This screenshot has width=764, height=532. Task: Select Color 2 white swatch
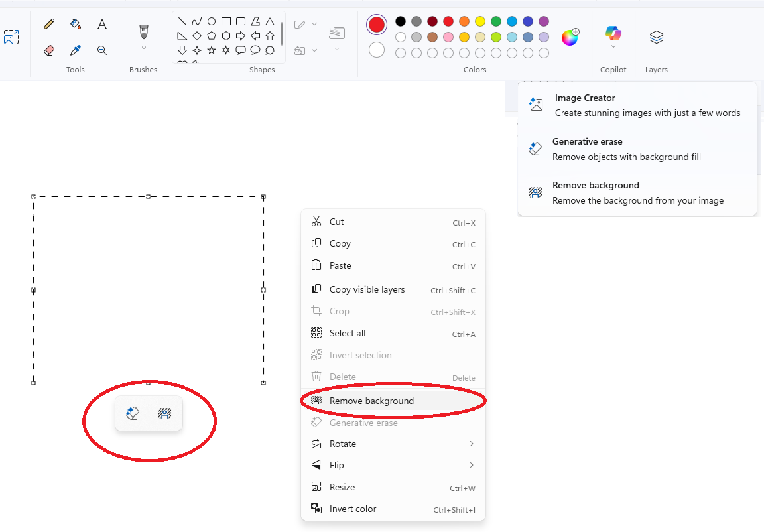(x=377, y=50)
